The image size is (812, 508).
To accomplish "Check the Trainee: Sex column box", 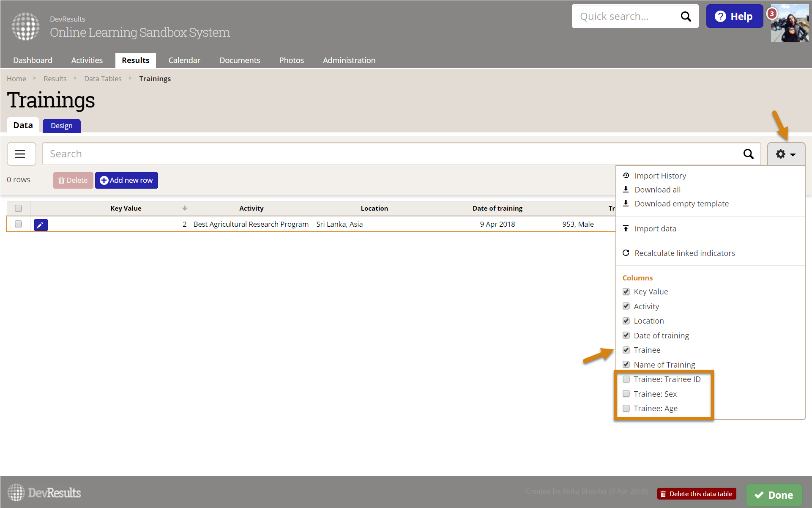I will point(626,394).
